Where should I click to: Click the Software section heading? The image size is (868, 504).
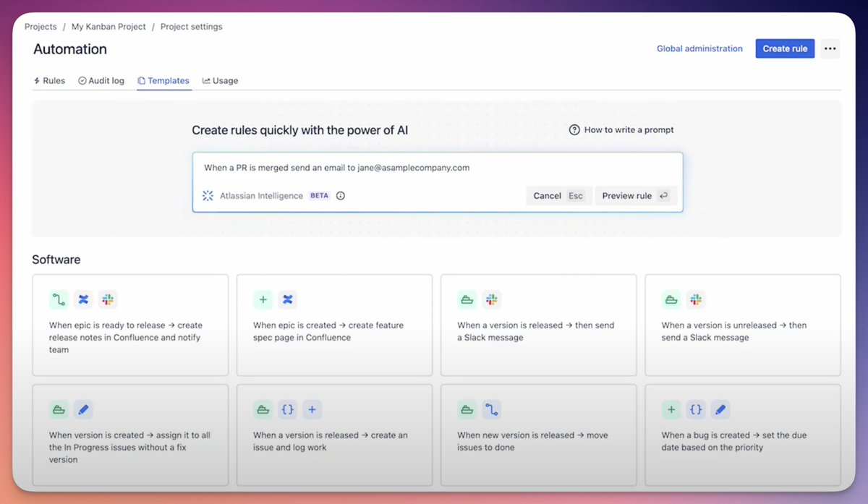pyautogui.click(x=56, y=260)
